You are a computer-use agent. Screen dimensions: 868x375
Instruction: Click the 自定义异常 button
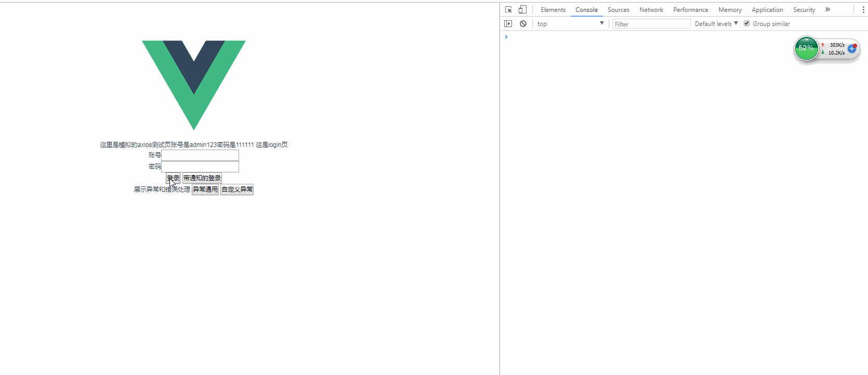coord(237,190)
